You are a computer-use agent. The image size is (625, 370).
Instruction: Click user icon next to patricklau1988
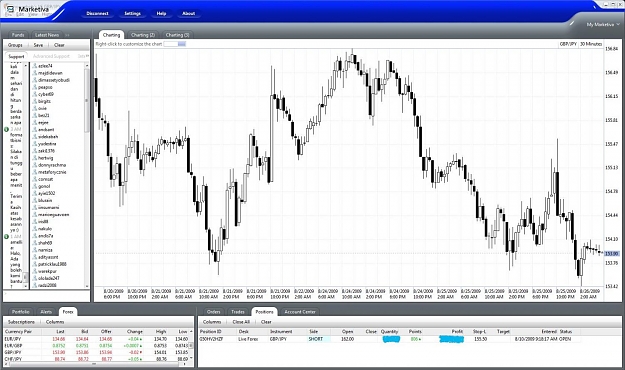pos(35,264)
